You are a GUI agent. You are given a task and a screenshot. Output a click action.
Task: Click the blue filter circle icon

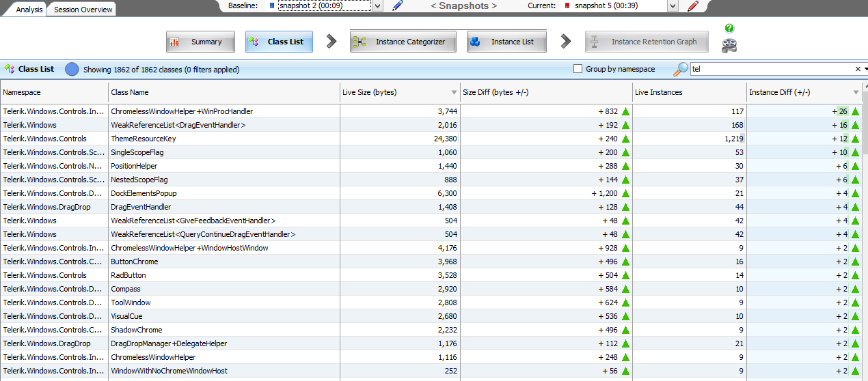point(72,69)
